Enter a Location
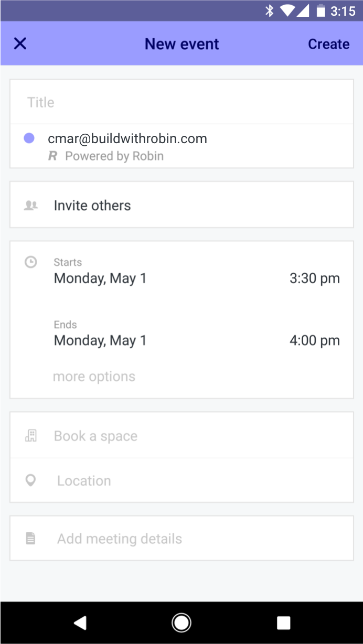 (x=84, y=481)
